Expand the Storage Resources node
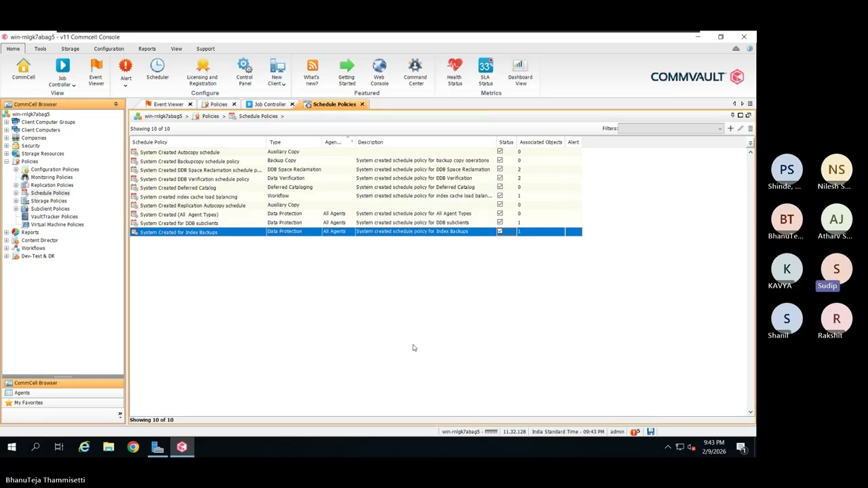Screen dimensions: 868x488 7,154
